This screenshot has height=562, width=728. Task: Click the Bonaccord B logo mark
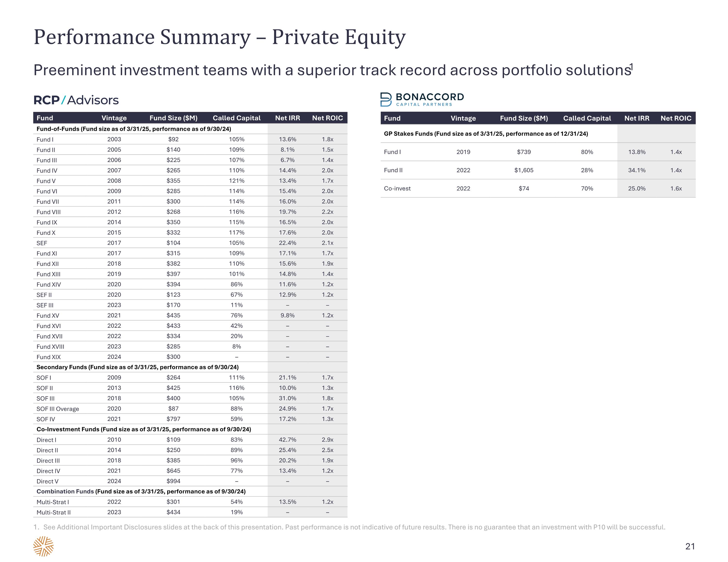(386, 99)
